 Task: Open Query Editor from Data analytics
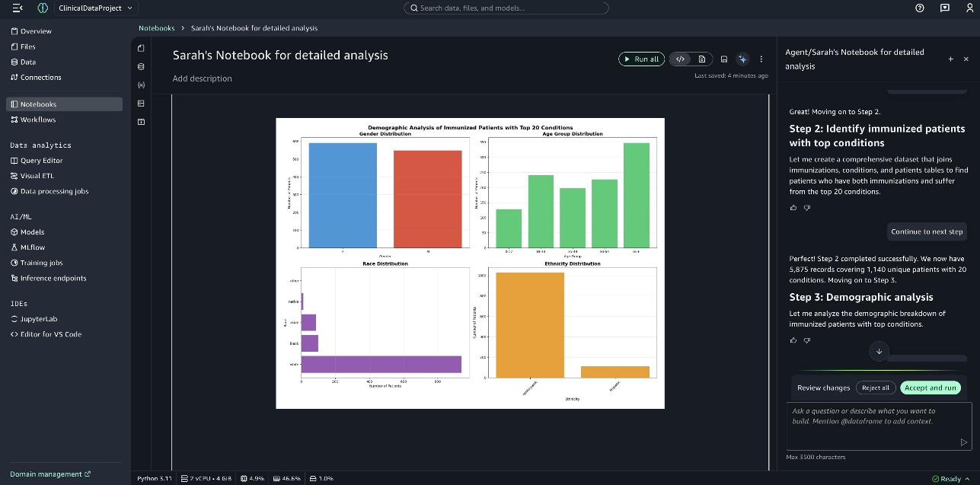click(x=41, y=161)
